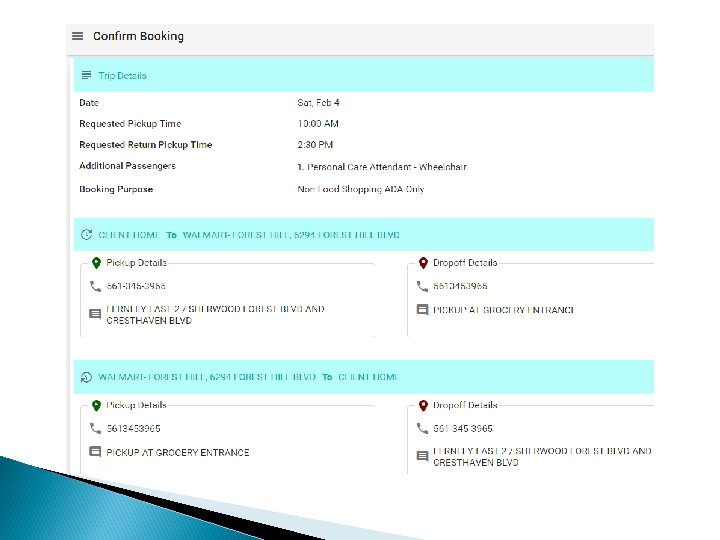
Task: Select the date value Sat, Feb 4
Action: [x=318, y=103]
